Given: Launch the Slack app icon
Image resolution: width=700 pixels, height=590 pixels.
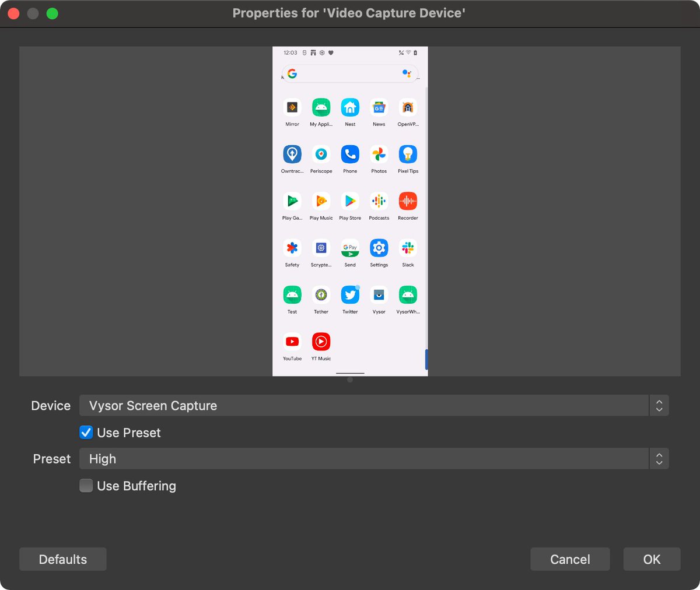Looking at the screenshot, I should click(408, 248).
